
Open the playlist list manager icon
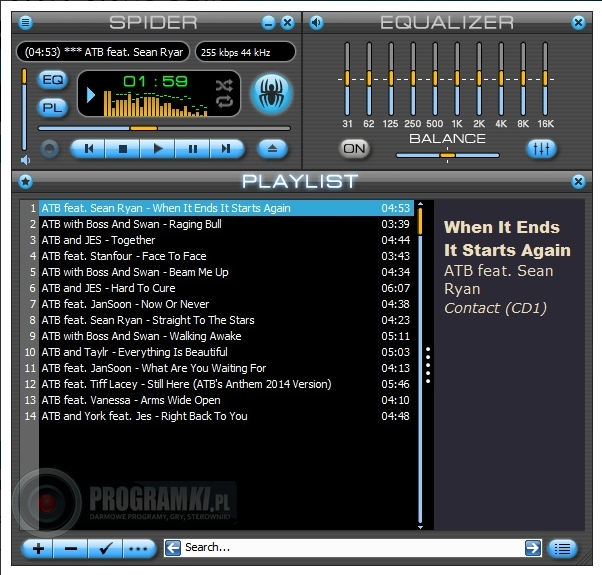pos(562,549)
